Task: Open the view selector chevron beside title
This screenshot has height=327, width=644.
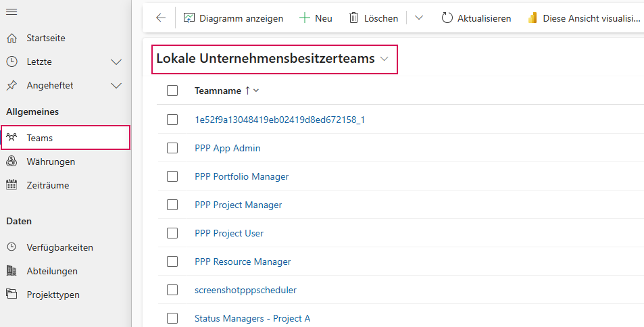Action: click(385, 59)
